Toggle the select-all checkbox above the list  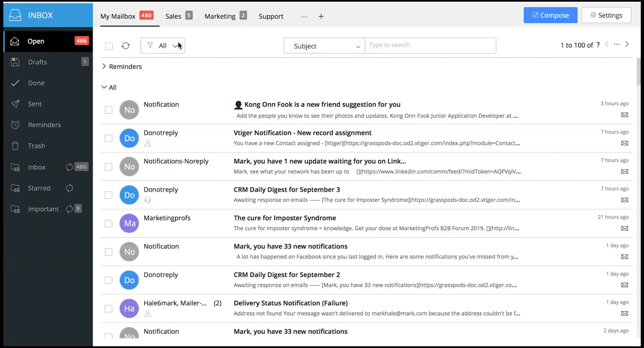[109, 46]
